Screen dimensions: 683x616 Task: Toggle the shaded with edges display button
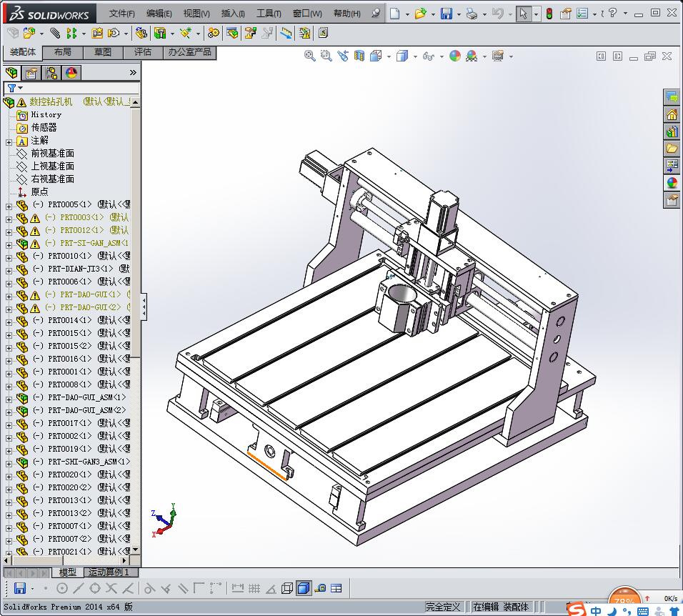pyautogui.click(x=303, y=588)
